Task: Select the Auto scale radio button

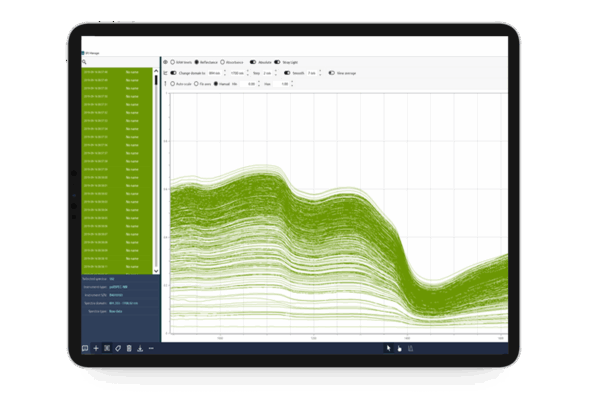Action: click(x=173, y=84)
